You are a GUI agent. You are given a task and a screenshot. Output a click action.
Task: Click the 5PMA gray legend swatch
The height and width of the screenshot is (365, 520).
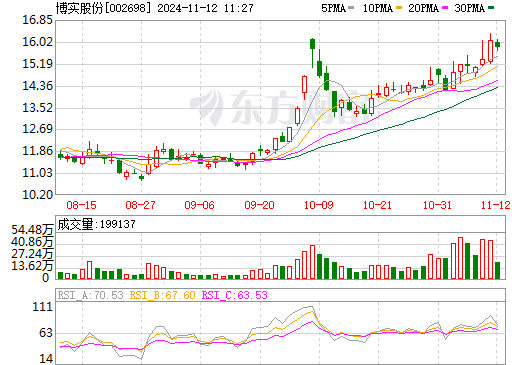351,8
